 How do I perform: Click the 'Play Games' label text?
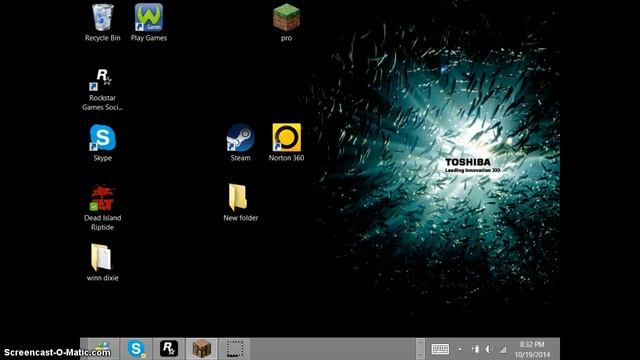[x=149, y=38]
